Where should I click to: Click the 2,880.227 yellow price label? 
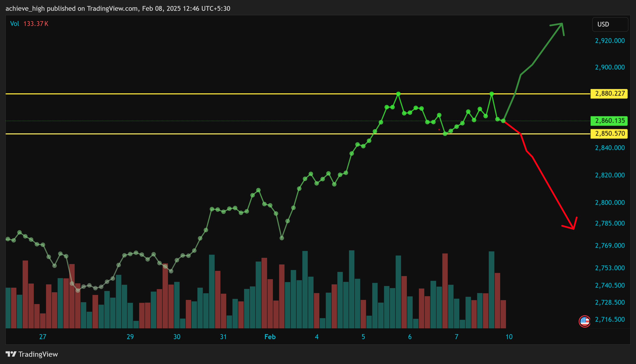pos(609,94)
